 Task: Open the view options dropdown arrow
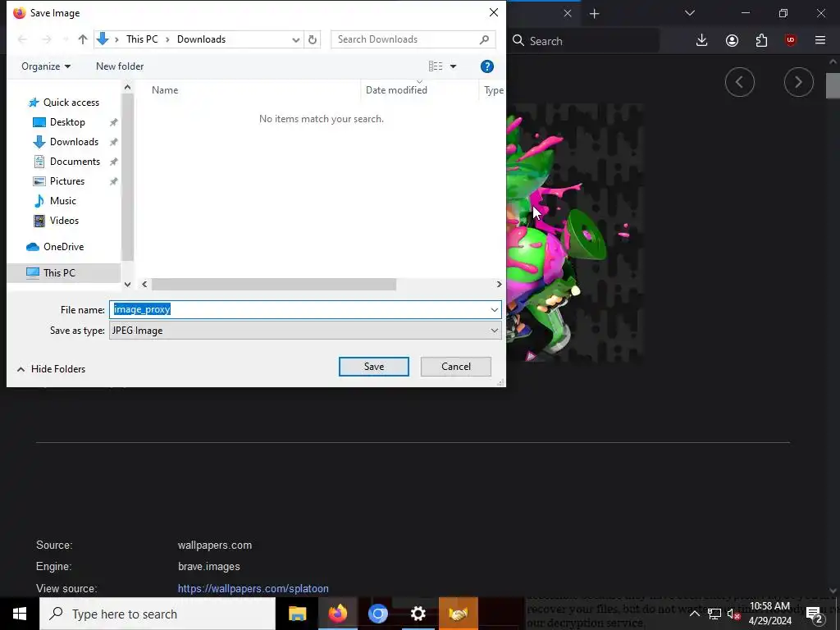tap(453, 66)
